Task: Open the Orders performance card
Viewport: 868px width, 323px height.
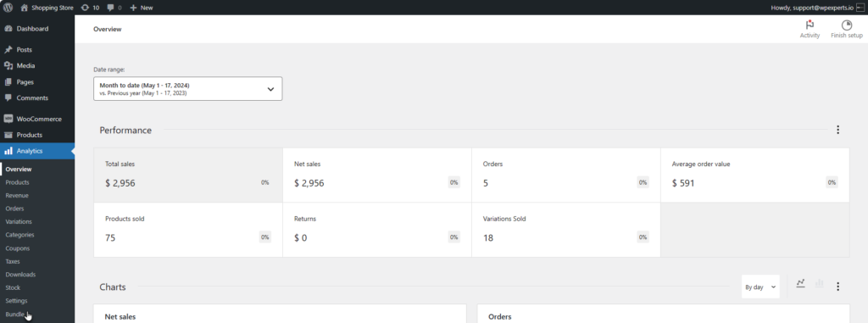Action: 565,175
